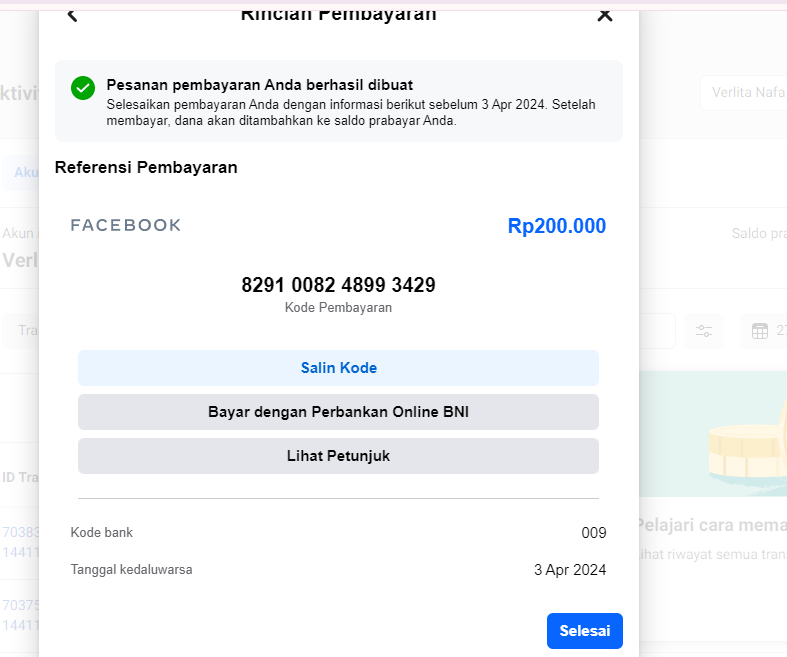Viewport: 787px width, 657px height.
Task: Open the Verlita Nafa account dropdown
Action: (x=742, y=93)
